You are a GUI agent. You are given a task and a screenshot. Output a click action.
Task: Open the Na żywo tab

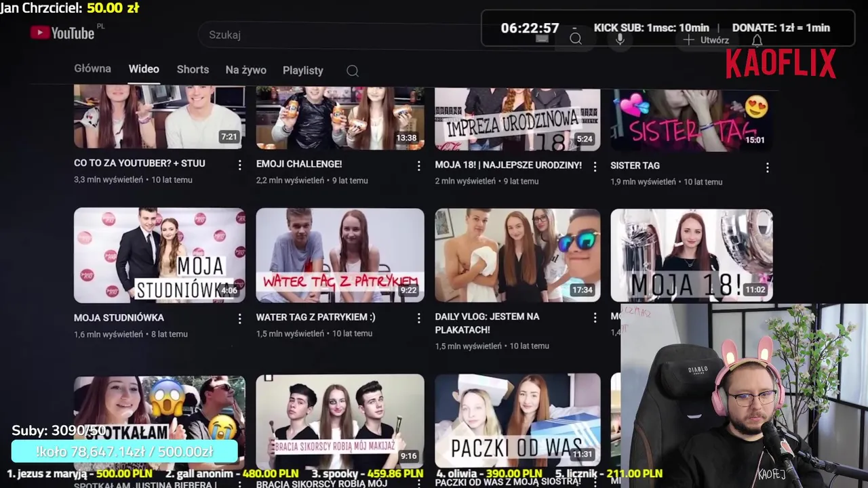click(x=245, y=70)
